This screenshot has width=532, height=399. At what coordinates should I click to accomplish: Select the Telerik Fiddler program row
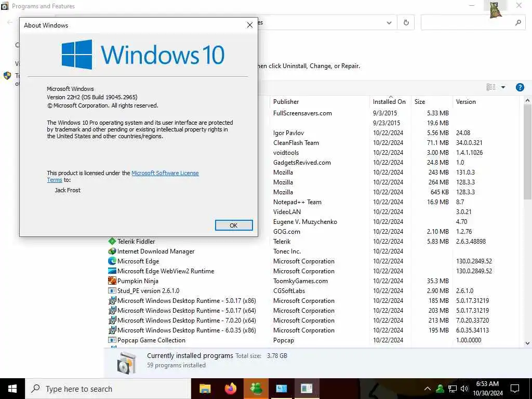(x=313, y=241)
